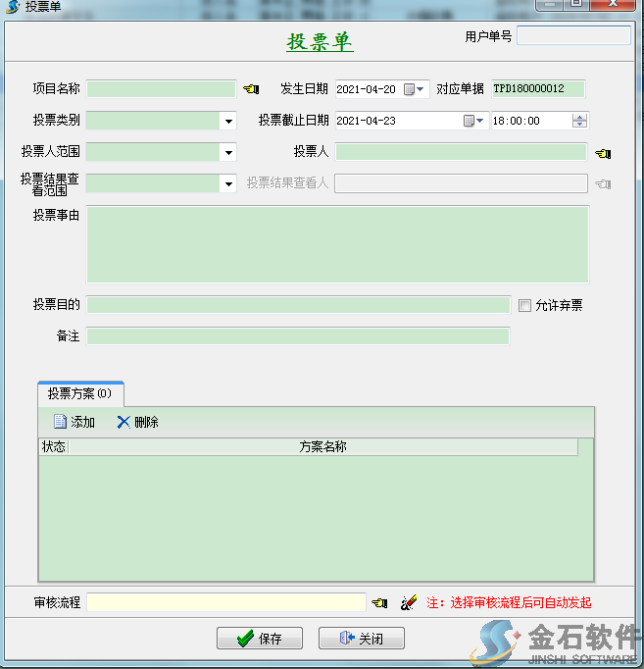This screenshot has width=644, height=669.
Task: Expand the 投票类别 dropdown
Action: click(228, 122)
